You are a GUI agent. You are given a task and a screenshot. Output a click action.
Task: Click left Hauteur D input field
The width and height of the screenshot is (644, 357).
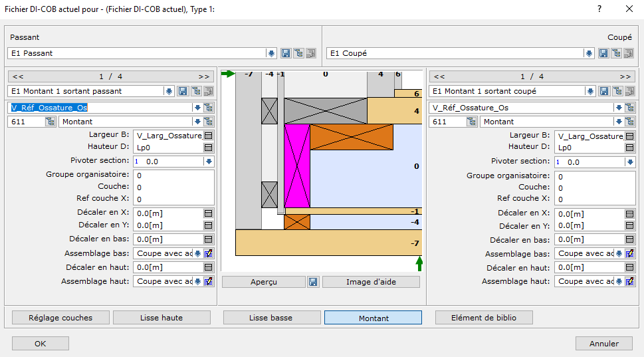168,148
